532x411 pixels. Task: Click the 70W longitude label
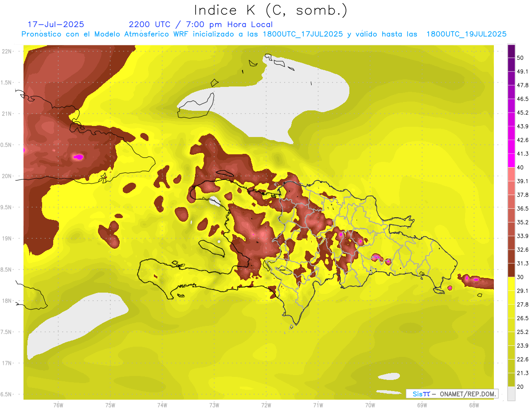pyautogui.click(x=370, y=405)
